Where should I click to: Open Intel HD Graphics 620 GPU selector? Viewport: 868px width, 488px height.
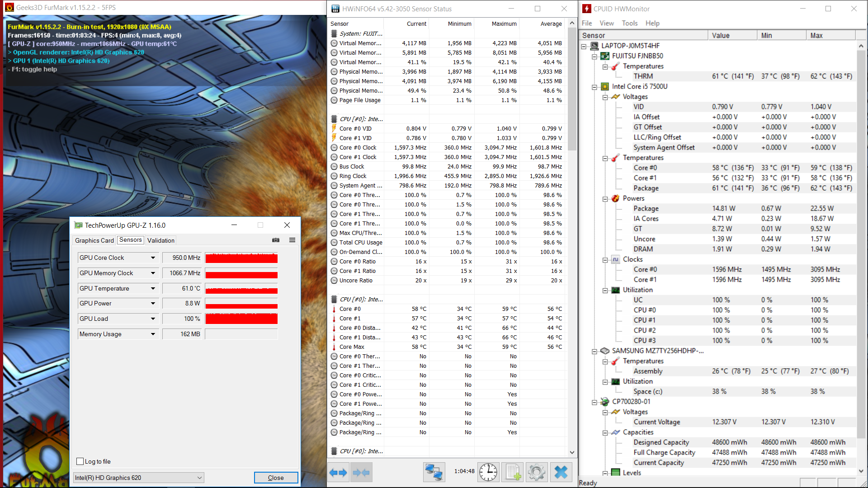138,478
